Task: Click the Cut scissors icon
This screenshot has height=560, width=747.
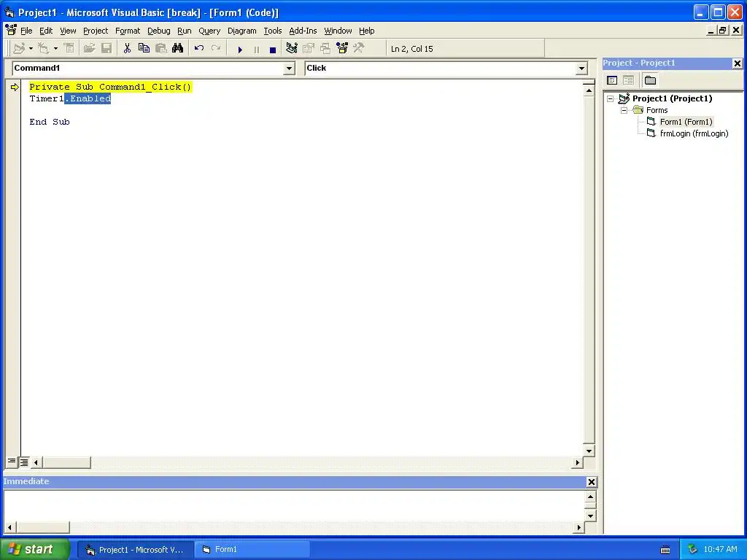Action: pos(127,49)
